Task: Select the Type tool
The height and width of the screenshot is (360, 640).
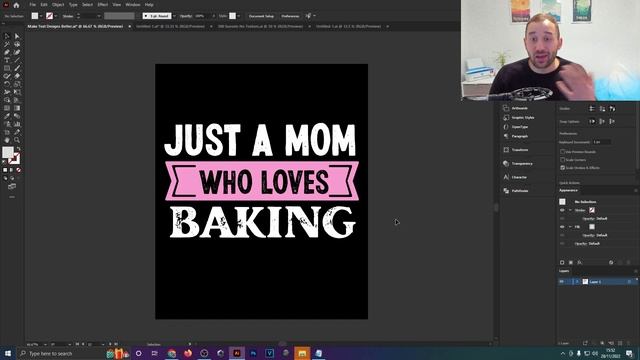Action: click(7, 60)
